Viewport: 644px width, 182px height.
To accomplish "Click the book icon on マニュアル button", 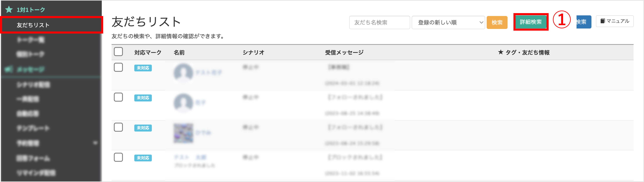I will (602, 21).
